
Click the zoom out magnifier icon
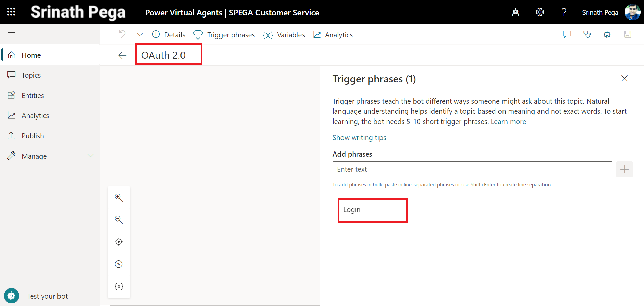(119, 219)
